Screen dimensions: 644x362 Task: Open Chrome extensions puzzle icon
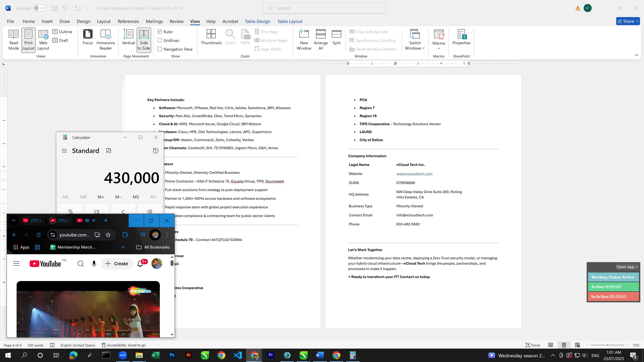coord(125,235)
